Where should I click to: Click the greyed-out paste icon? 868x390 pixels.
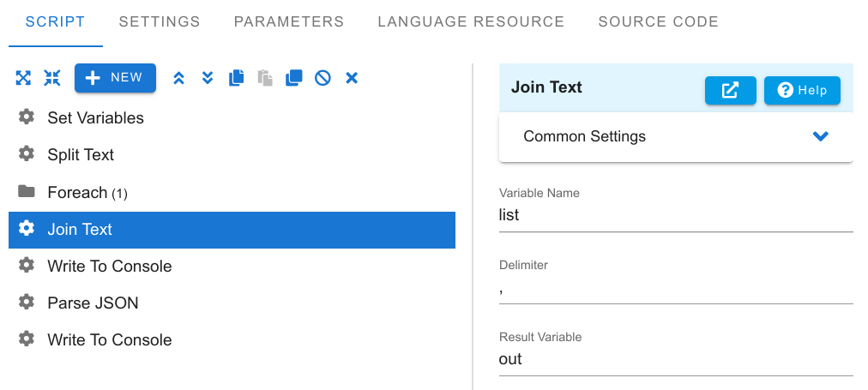[x=265, y=78]
